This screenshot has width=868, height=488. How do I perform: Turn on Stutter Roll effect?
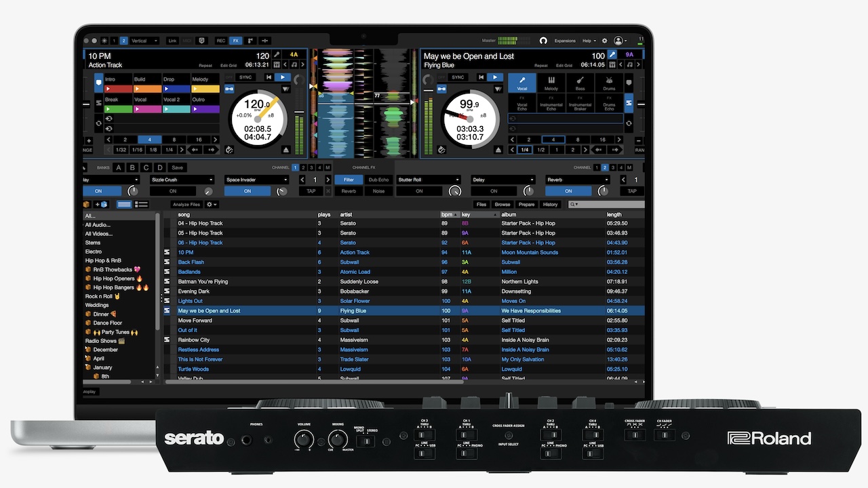coord(419,191)
